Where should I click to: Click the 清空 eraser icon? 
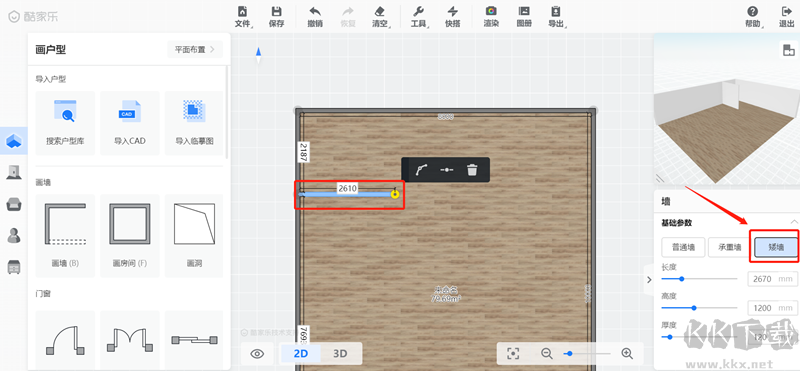pos(379,12)
